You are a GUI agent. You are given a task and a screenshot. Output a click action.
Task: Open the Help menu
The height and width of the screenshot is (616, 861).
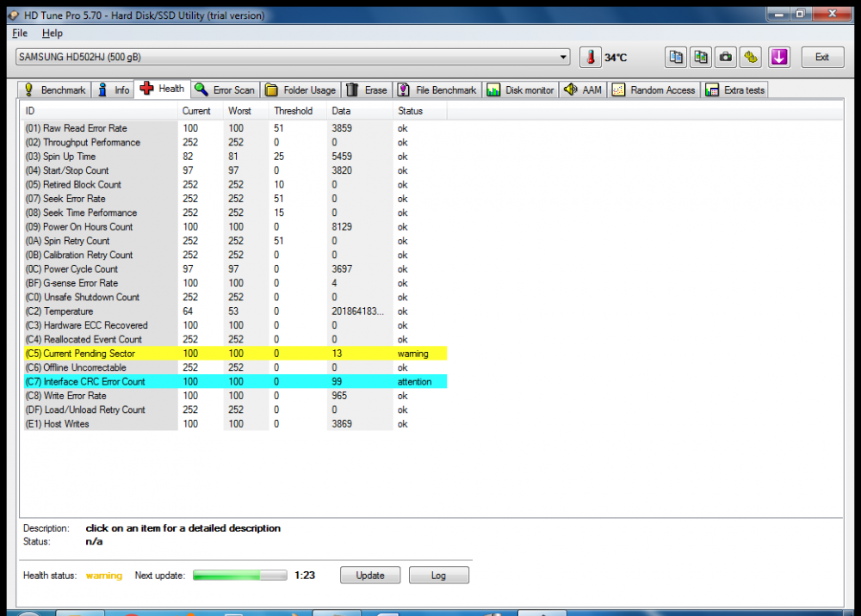click(x=53, y=33)
